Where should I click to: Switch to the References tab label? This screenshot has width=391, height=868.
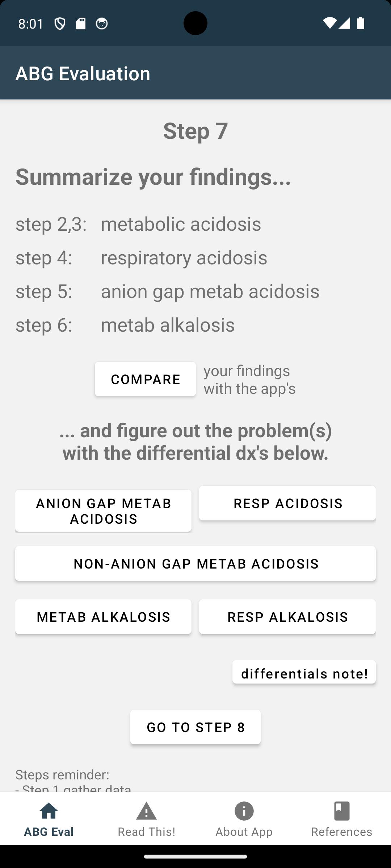pos(342,832)
